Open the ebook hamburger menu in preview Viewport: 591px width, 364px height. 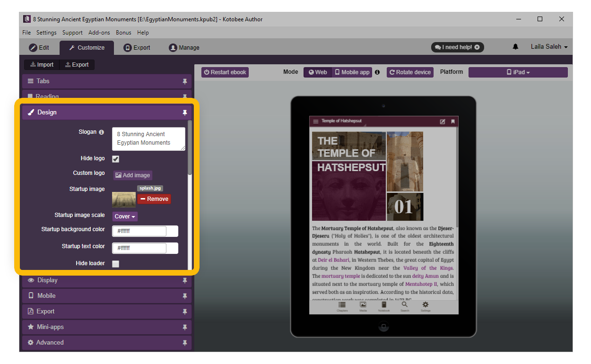315,121
